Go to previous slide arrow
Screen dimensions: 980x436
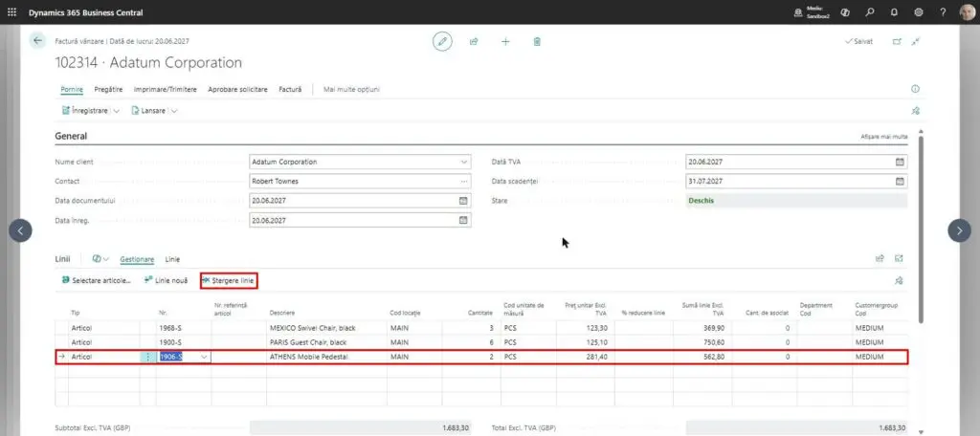pos(20,230)
